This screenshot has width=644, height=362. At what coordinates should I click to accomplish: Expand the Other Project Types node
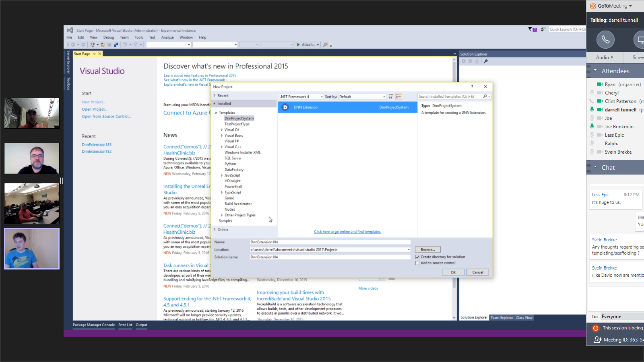(x=222, y=215)
